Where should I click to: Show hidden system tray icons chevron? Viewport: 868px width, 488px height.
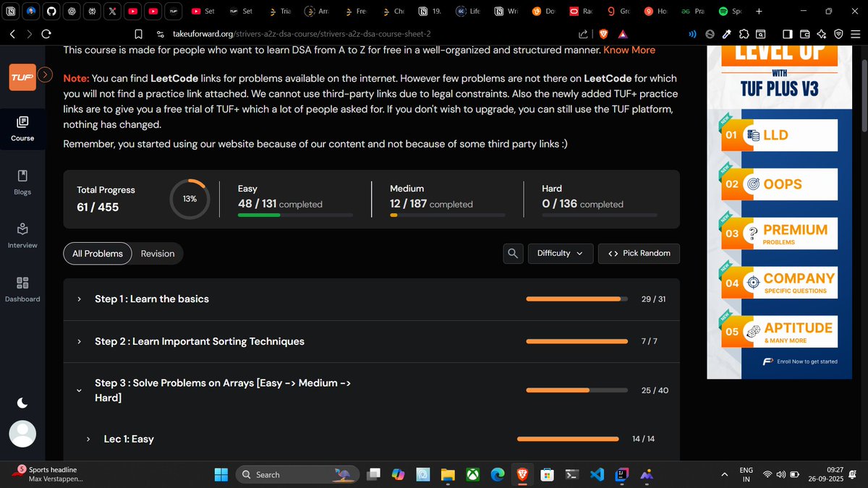pos(725,474)
